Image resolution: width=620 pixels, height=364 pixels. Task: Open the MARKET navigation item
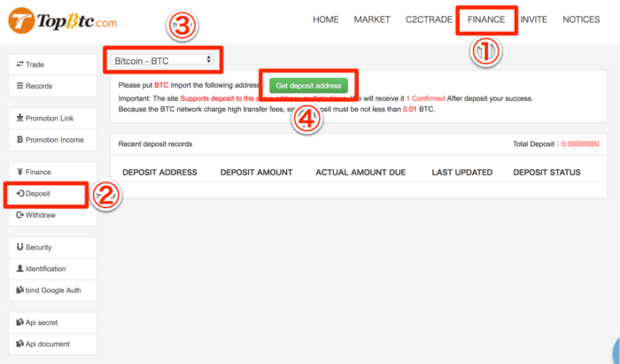pyautogui.click(x=372, y=19)
